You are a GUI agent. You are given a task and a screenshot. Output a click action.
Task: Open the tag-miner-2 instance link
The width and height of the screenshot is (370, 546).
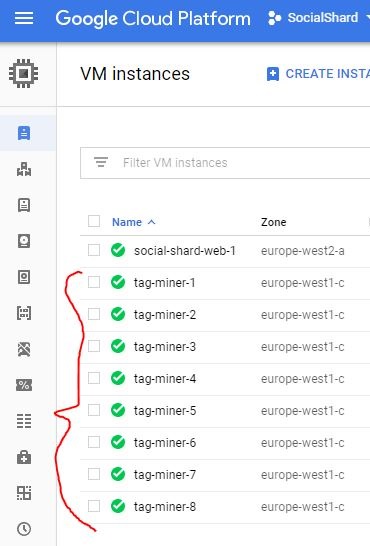click(165, 315)
